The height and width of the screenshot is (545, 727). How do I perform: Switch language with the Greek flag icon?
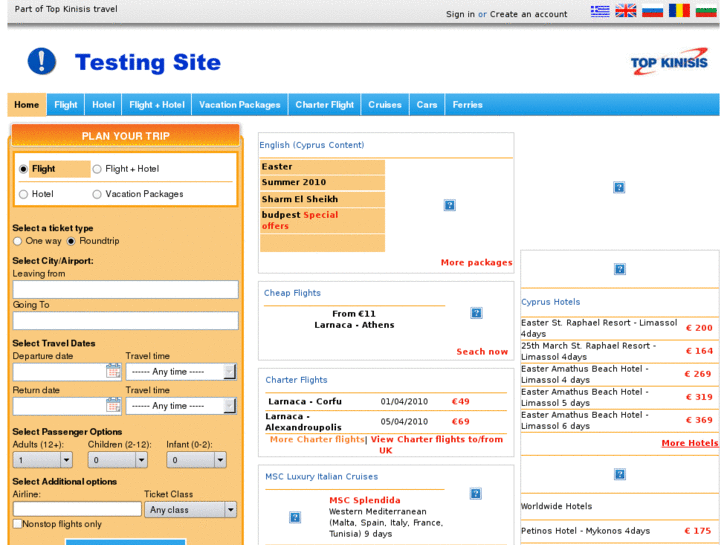click(x=600, y=11)
